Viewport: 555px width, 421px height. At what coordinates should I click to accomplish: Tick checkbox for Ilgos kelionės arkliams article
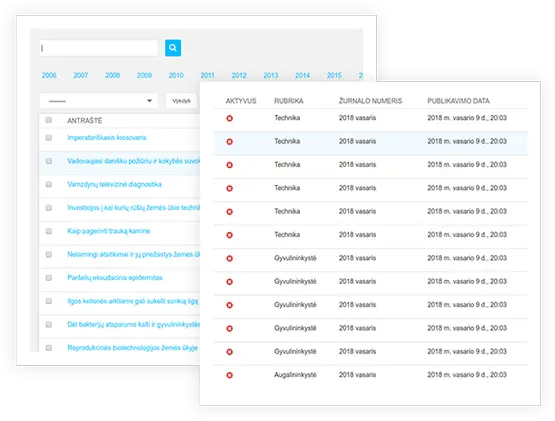tap(49, 301)
